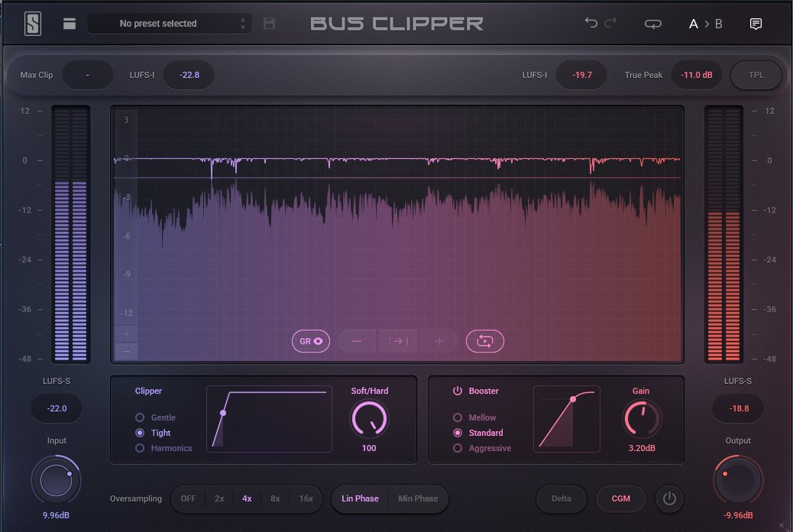Enable Delta monitoring
Screen dimensions: 793x532
click(562, 498)
